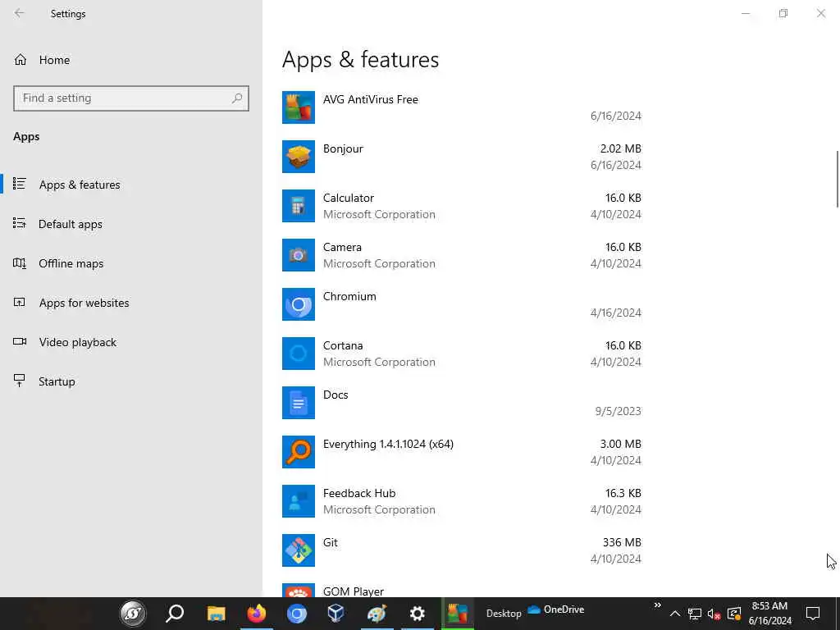Click the back arrow in Settings title bar
Screen dimensions: 840x630
(20, 13)
